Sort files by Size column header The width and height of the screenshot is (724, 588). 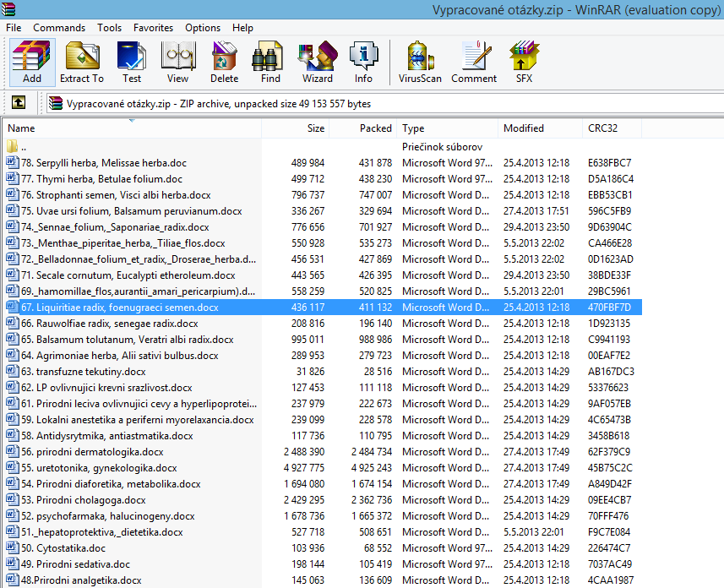pos(295,128)
